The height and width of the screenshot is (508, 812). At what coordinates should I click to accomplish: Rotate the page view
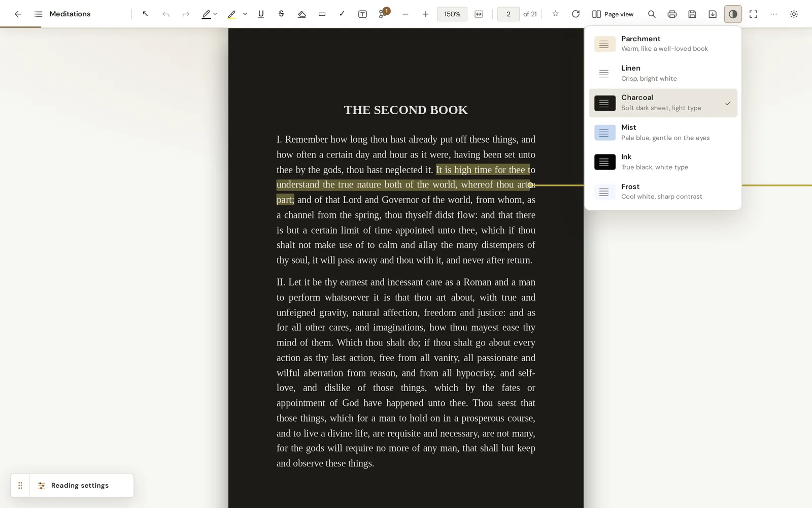(576, 14)
